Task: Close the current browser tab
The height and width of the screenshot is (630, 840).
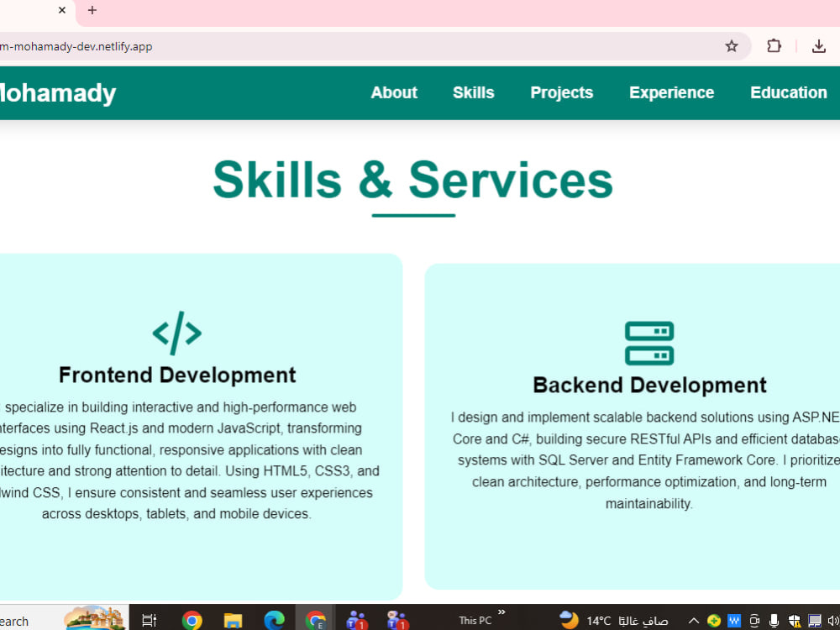Action: (x=62, y=10)
